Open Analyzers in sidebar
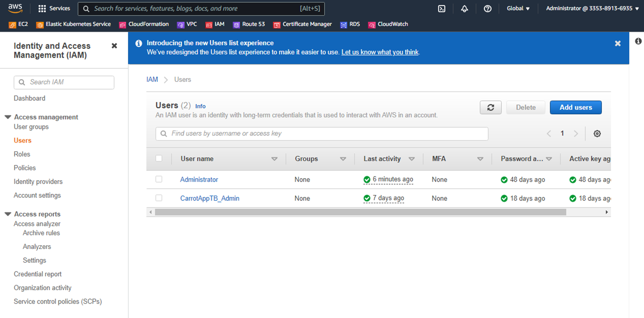This screenshot has height=318, width=644. pyautogui.click(x=37, y=246)
